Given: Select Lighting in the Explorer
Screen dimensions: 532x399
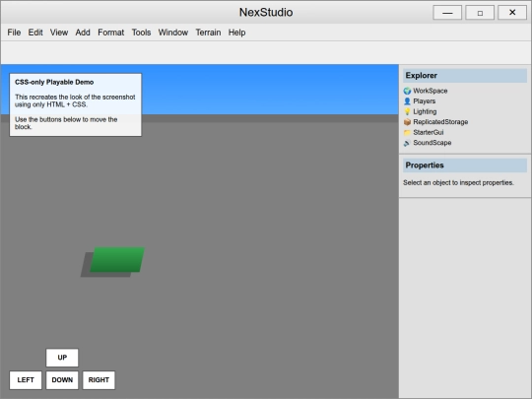Looking at the screenshot, I should [425, 111].
